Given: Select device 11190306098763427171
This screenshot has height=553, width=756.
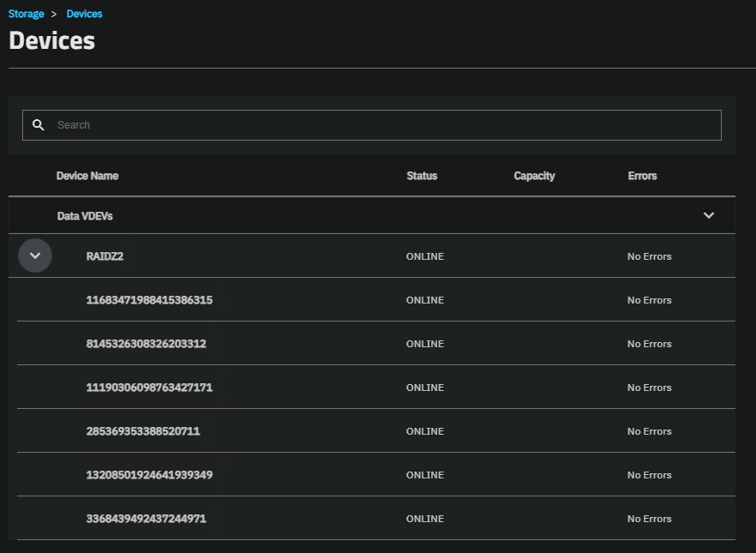Looking at the screenshot, I should pos(149,388).
